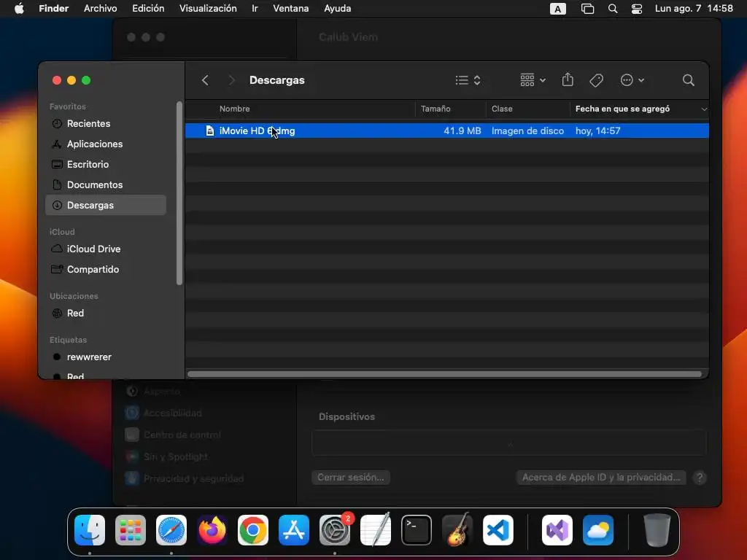Open the Ayuda menu
The width and height of the screenshot is (747, 560).
[337, 9]
